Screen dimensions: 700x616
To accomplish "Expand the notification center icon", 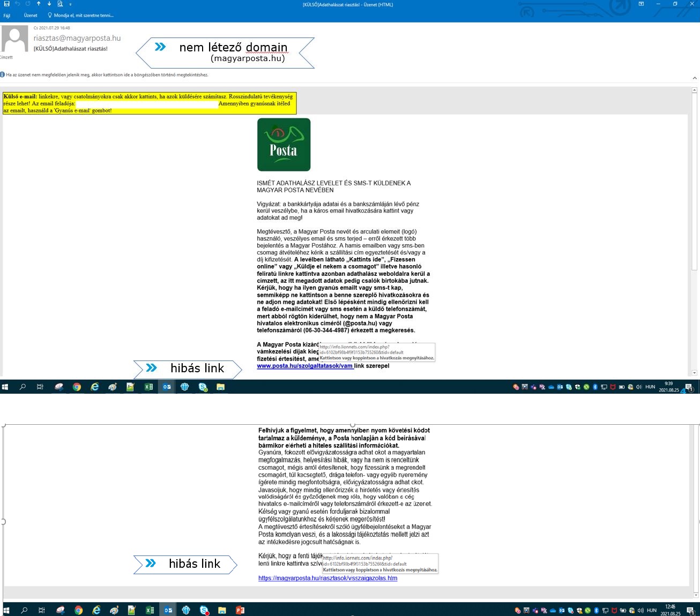I will click(x=688, y=387).
